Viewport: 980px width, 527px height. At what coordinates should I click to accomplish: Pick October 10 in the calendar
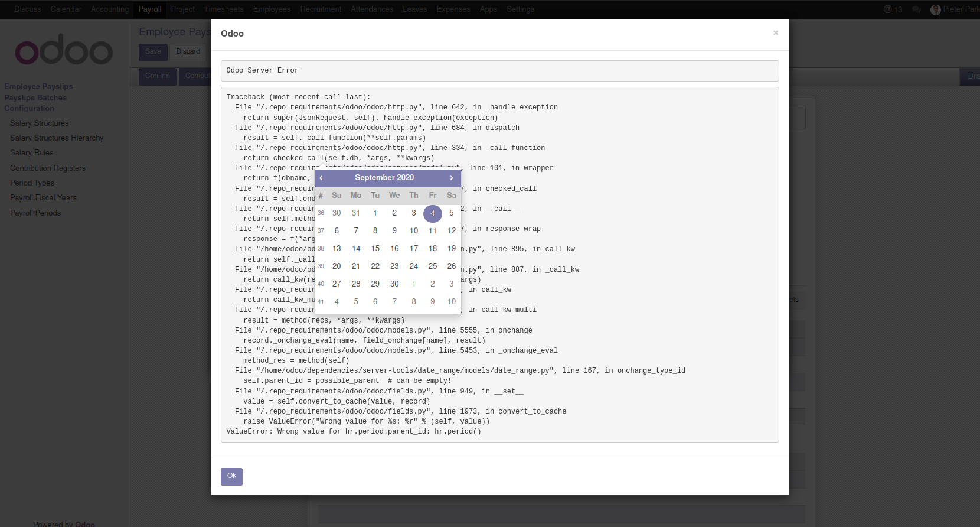coord(452,302)
